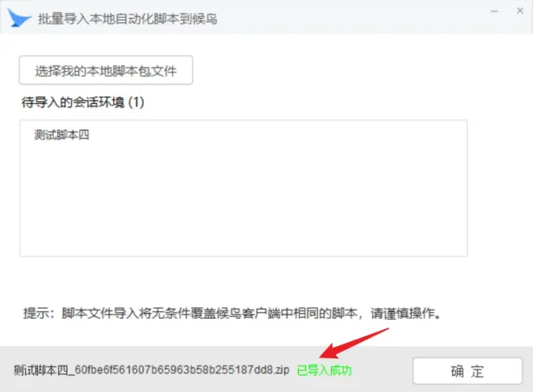
Task: Click the (1) count beside session label
Action: (x=136, y=102)
